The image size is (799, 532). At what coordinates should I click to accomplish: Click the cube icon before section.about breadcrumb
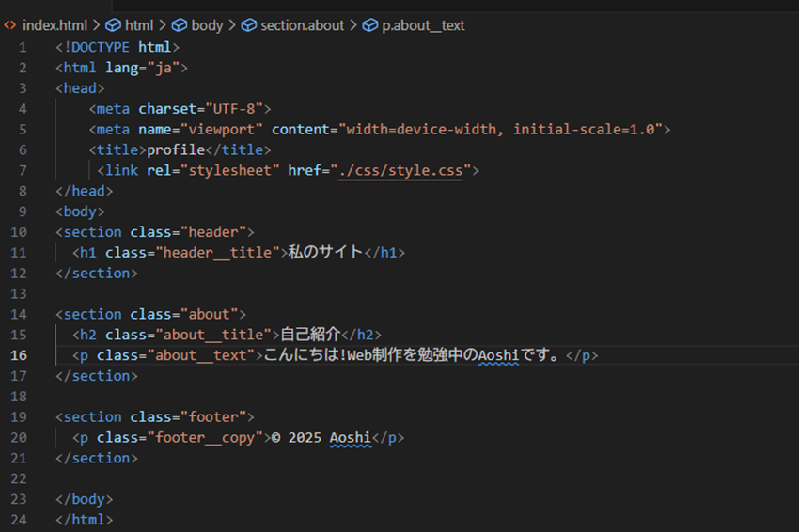pos(249,25)
